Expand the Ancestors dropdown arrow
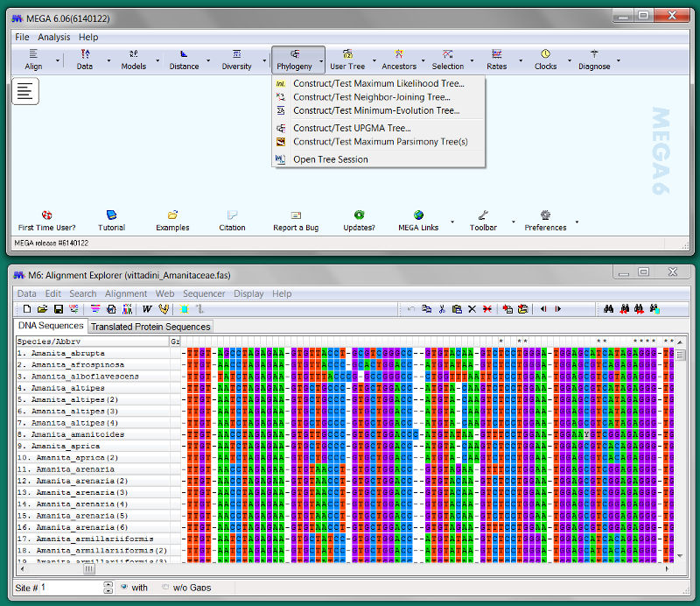The width and height of the screenshot is (700, 606). click(423, 60)
